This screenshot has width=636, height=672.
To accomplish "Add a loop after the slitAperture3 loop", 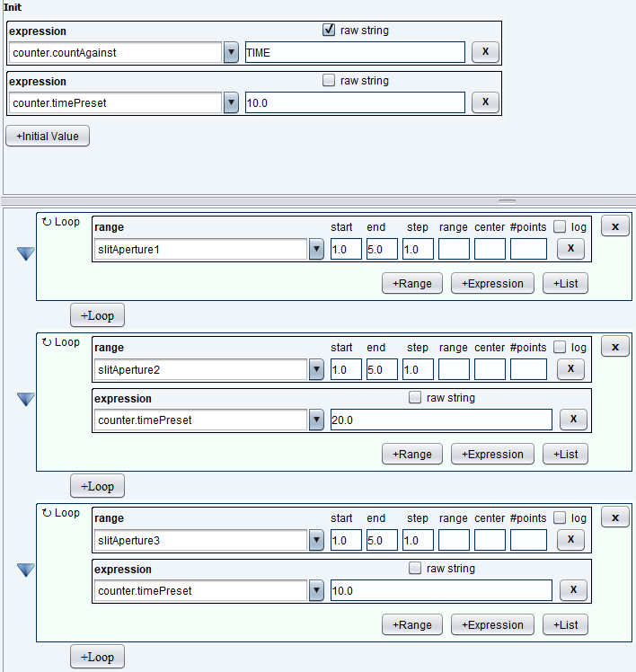I will click(97, 657).
